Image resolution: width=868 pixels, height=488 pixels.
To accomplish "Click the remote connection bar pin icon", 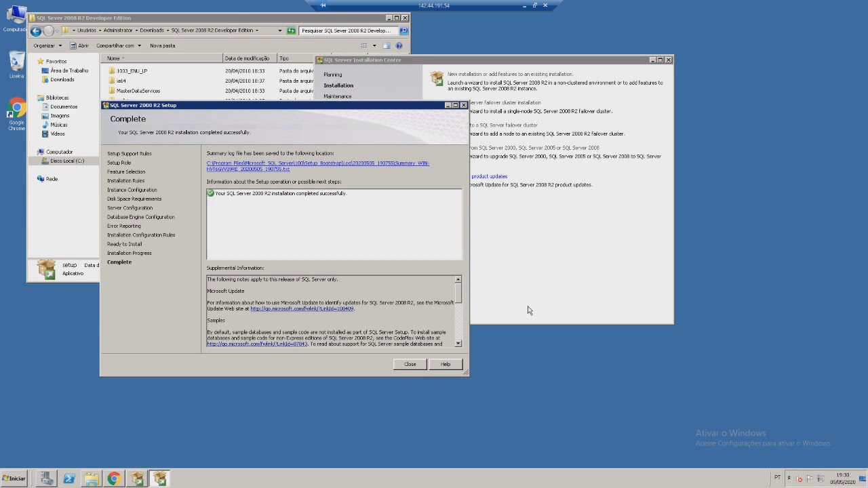I will click(x=323, y=5).
